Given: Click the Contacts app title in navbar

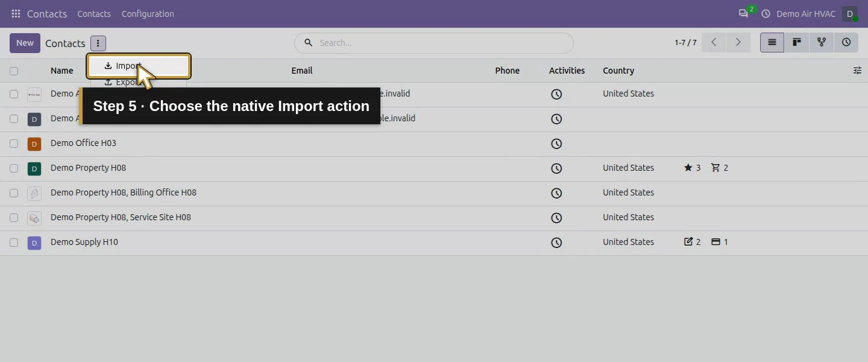Looking at the screenshot, I should 47,13.
